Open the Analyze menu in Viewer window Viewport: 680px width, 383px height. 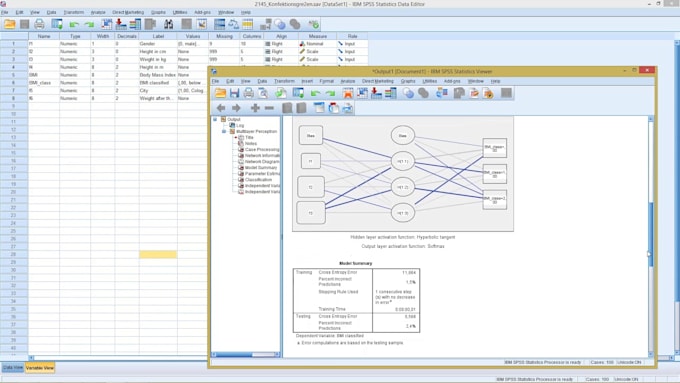(x=347, y=81)
